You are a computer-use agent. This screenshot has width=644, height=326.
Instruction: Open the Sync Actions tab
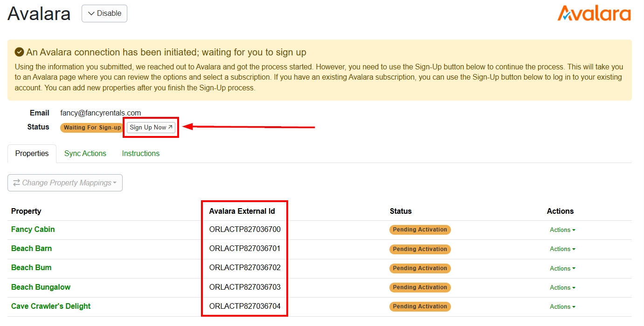pos(85,154)
